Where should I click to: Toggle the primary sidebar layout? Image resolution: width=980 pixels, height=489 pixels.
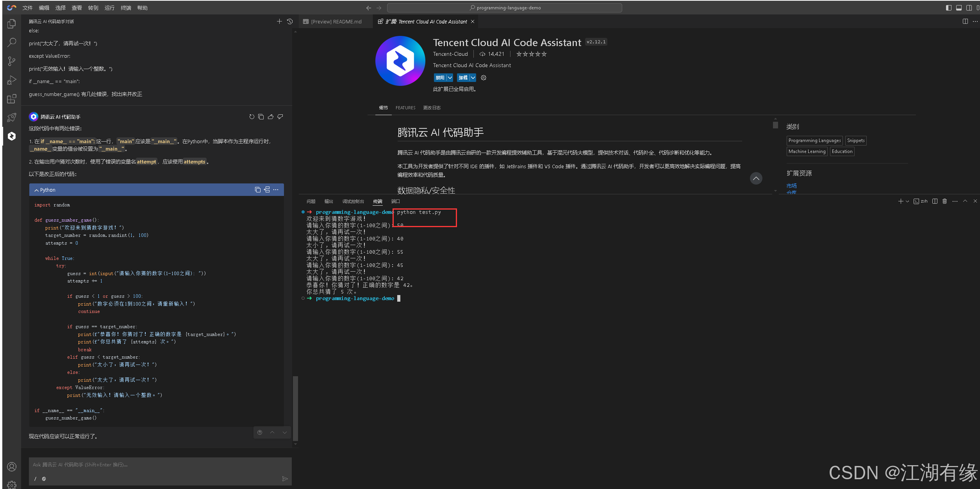[949, 8]
